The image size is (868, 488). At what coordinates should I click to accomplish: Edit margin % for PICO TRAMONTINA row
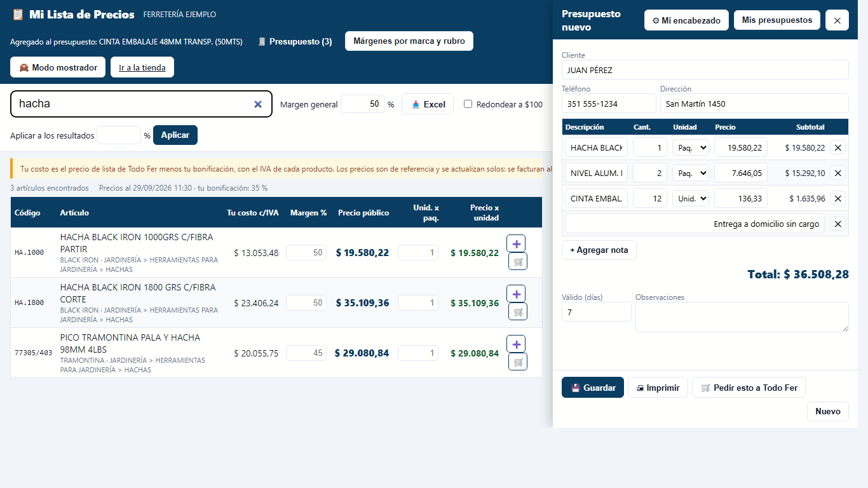(x=306, y=353)
